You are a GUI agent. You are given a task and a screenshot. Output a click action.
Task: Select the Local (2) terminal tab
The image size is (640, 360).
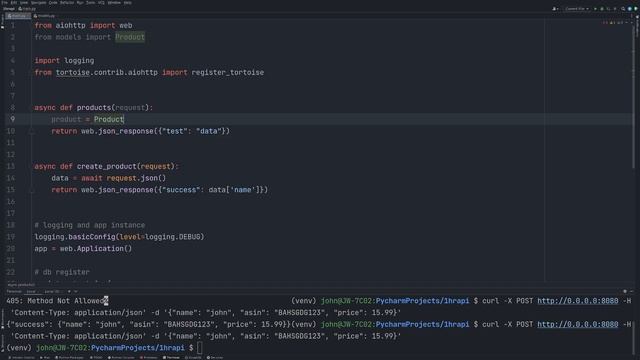click(52, 291)
